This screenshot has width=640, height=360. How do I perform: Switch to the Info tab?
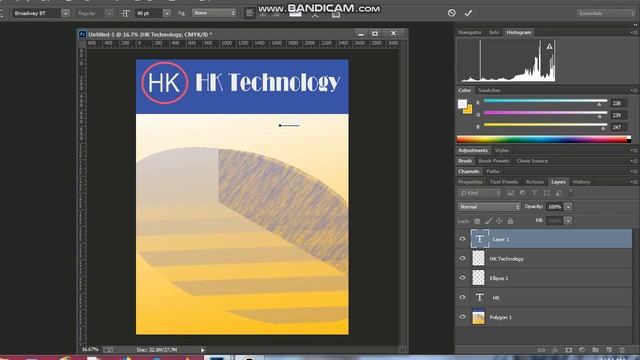pos(494,32)
